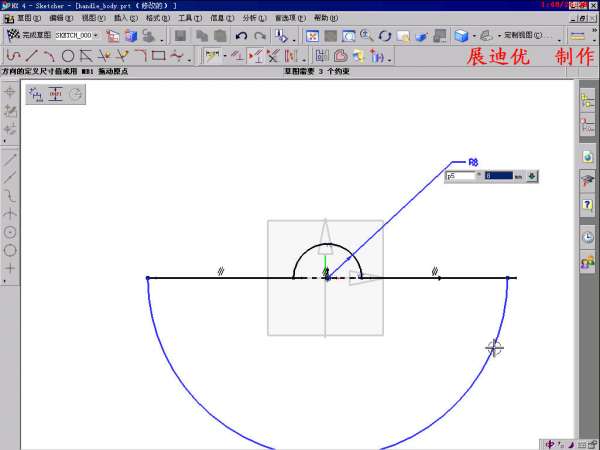The height and width of the screenshot is (450, 600).
Task: Open the SKETCH_000 sketch name dropdown
Action: click(x=96, y=36)
